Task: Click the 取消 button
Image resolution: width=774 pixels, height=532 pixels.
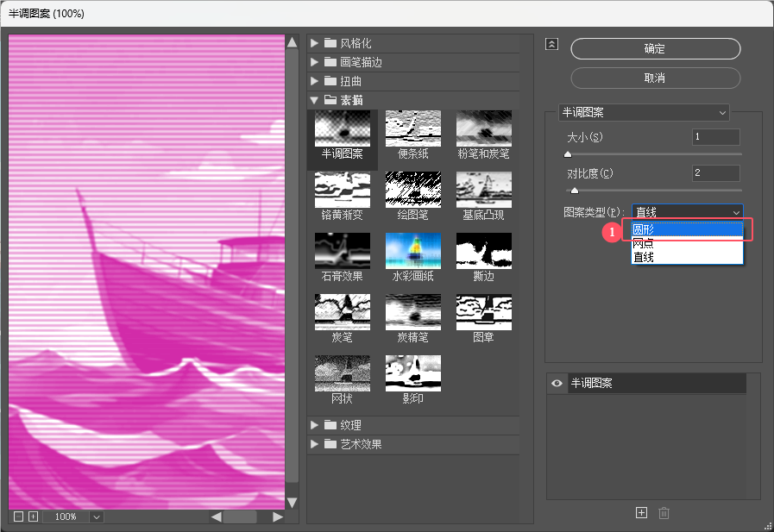Action: pyautogui.click(x=656, y=78)
